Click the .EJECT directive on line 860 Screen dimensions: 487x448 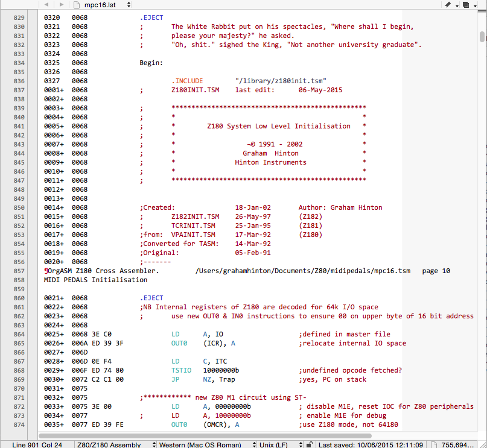pos(151,298)
